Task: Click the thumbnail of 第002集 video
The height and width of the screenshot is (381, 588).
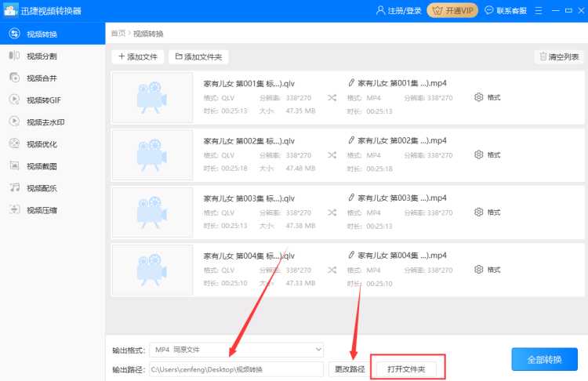Action: [x=152, y=155]
